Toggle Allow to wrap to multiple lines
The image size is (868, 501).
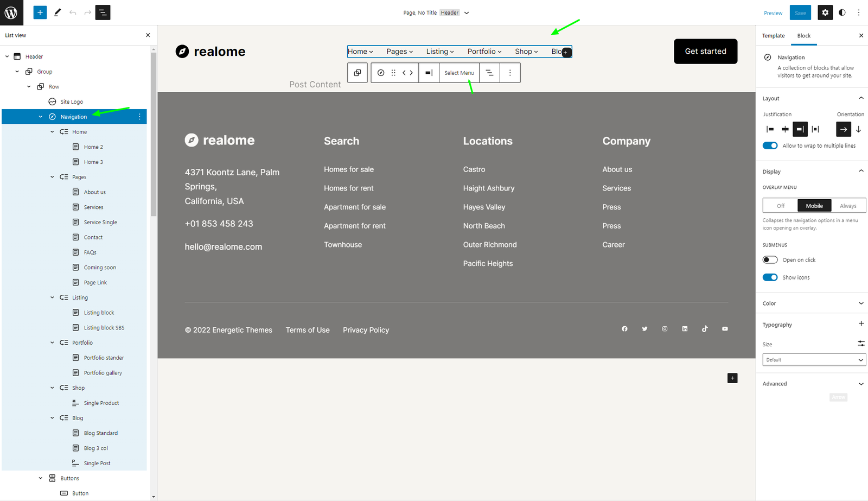coord(770,145)
